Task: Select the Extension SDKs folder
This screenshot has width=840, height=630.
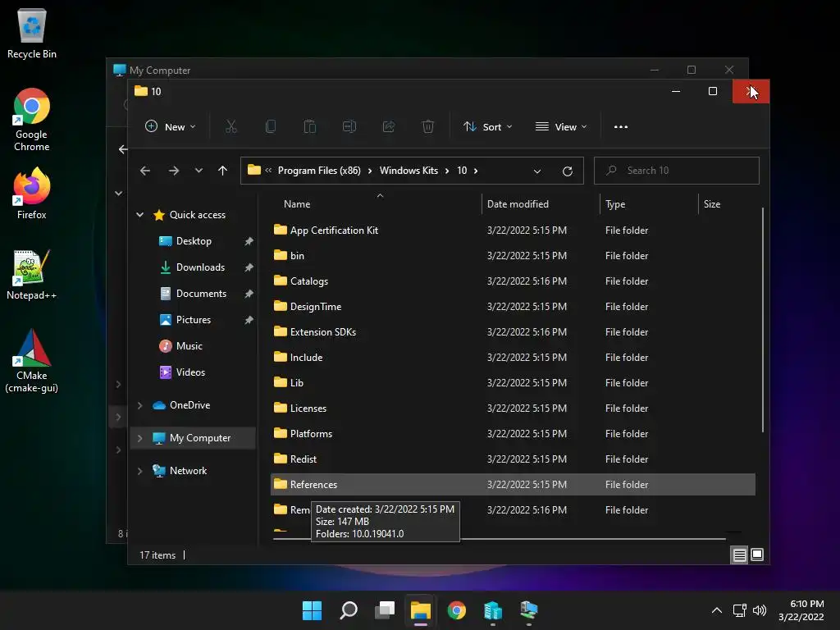Action: click(x=513, y=332)
